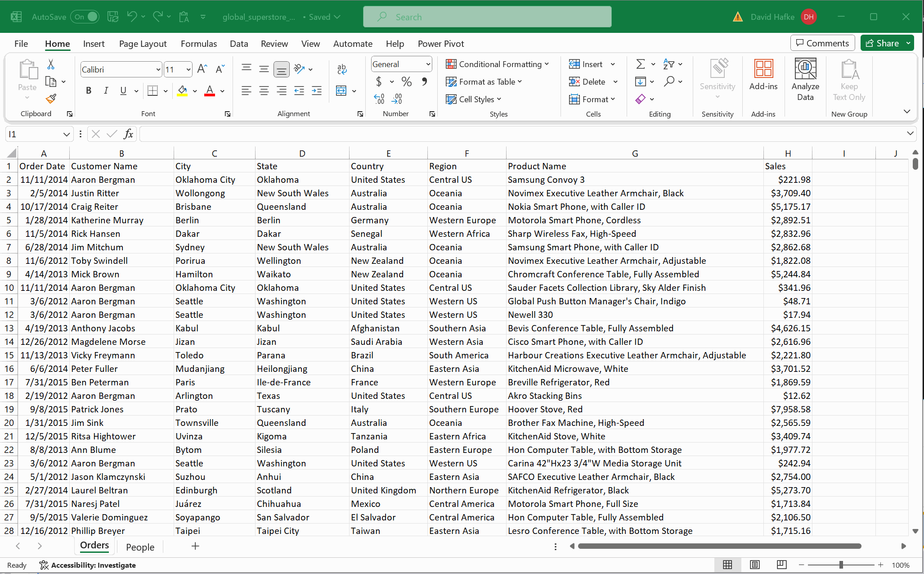Toggle the AutoSave switch

point(85,17)
